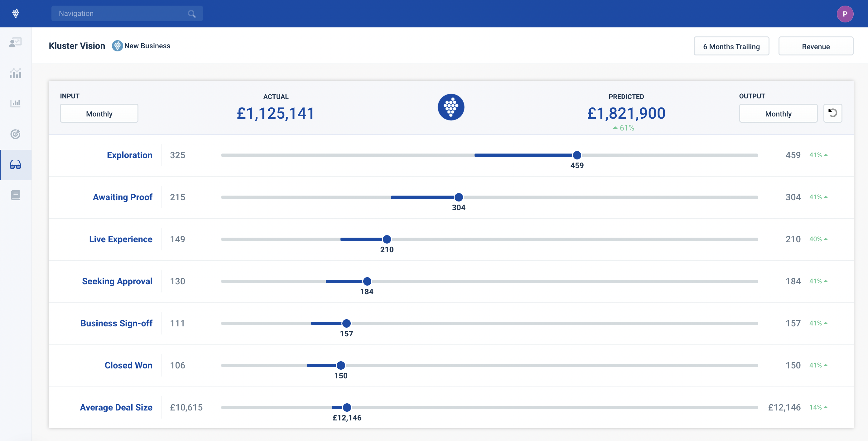Click the Exploration stage link
868x441 pixels.
(x=129, y=155)
